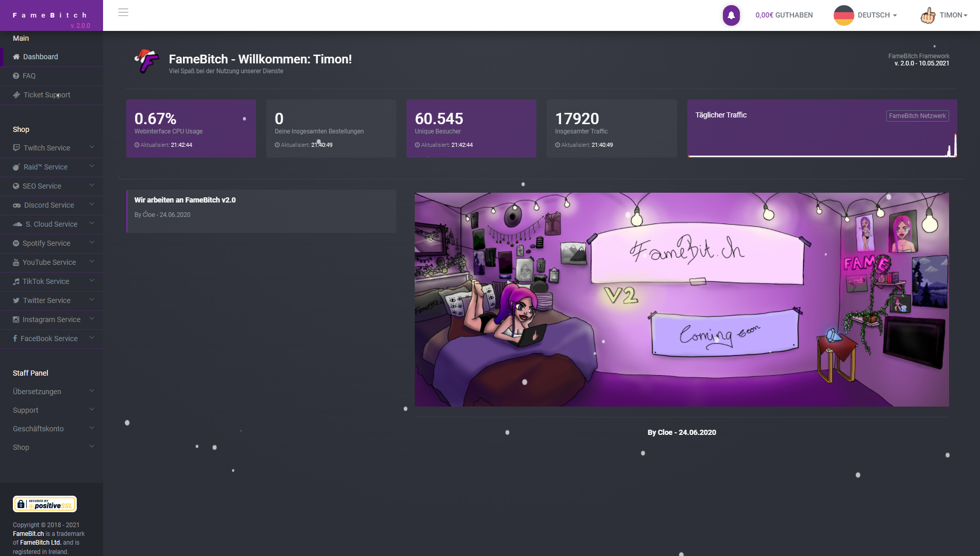Click the Ticket Support ticket icon
The height and width of the screenshot is (556, 980).
pos(16,95)
